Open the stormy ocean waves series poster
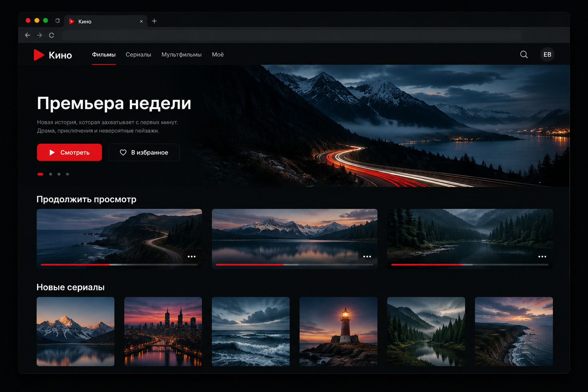588x392 pixels. coord(251,332)
